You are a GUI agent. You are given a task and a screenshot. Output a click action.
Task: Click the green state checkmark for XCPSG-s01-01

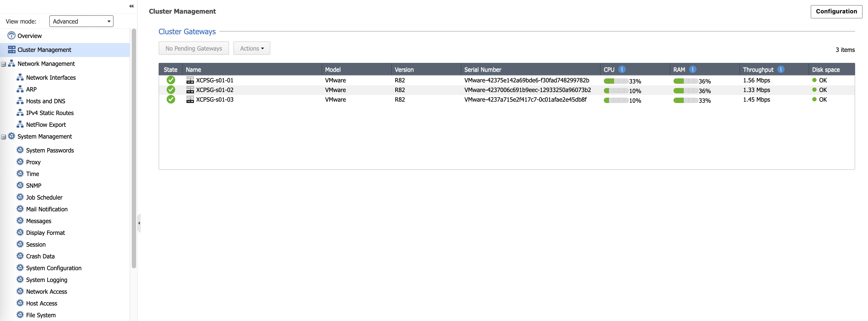tap(171, 80)
